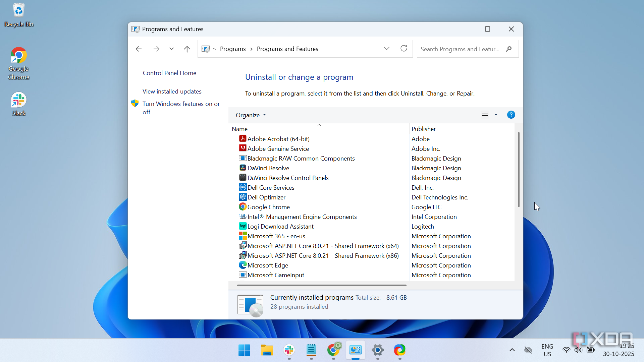Click Programs and Features breadcrumb

click(287, 49)
